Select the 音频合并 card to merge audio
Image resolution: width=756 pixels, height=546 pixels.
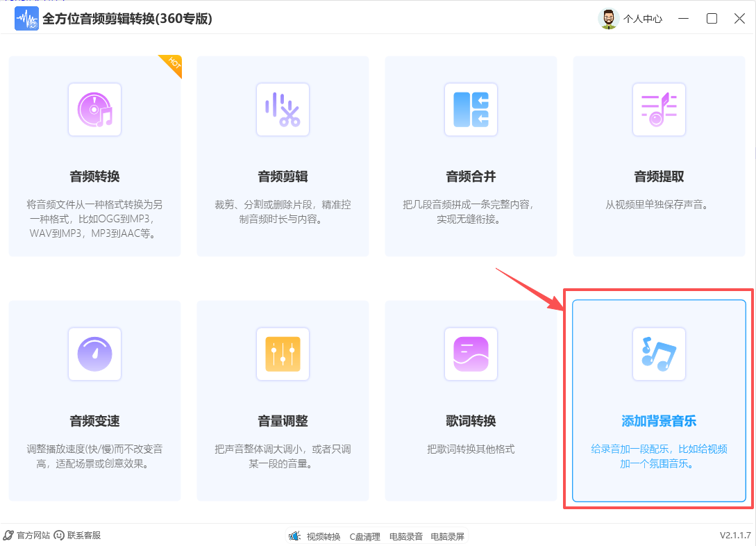tap(471, 156)
